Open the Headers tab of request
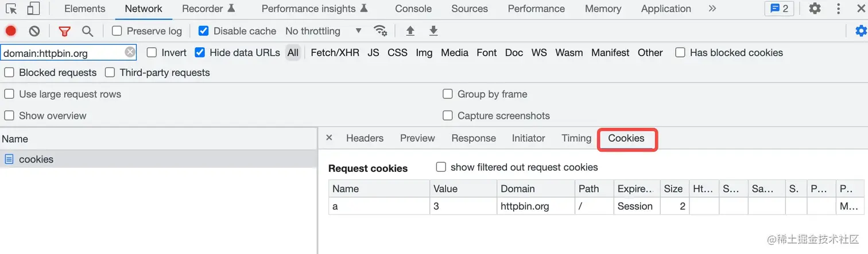 pos(365,138)
